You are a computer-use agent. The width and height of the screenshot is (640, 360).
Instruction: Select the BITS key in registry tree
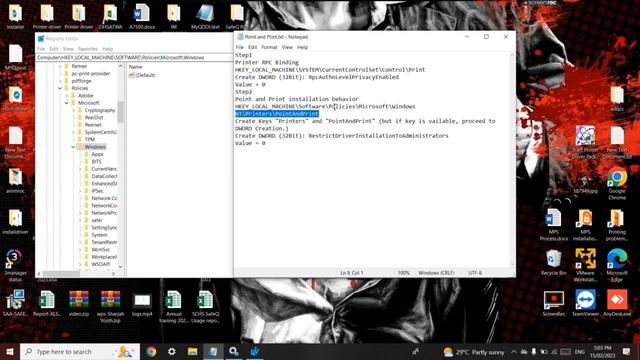[96, 162]
